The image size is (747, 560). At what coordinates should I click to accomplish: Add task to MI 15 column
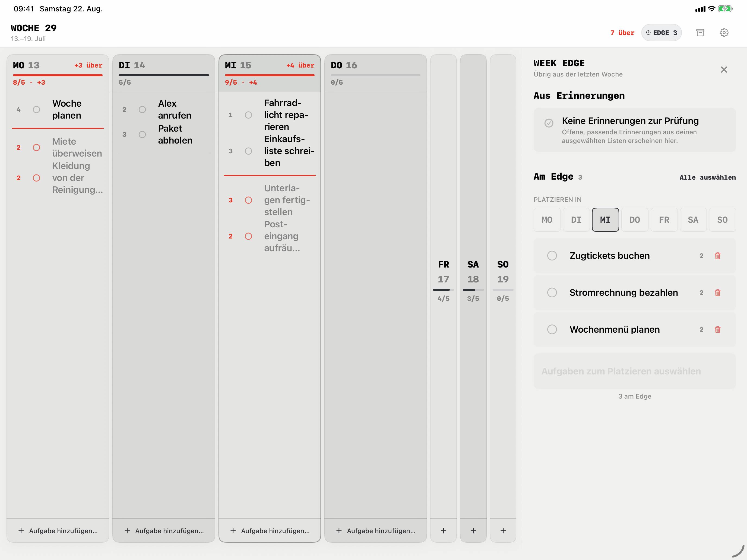click(270, 531)
